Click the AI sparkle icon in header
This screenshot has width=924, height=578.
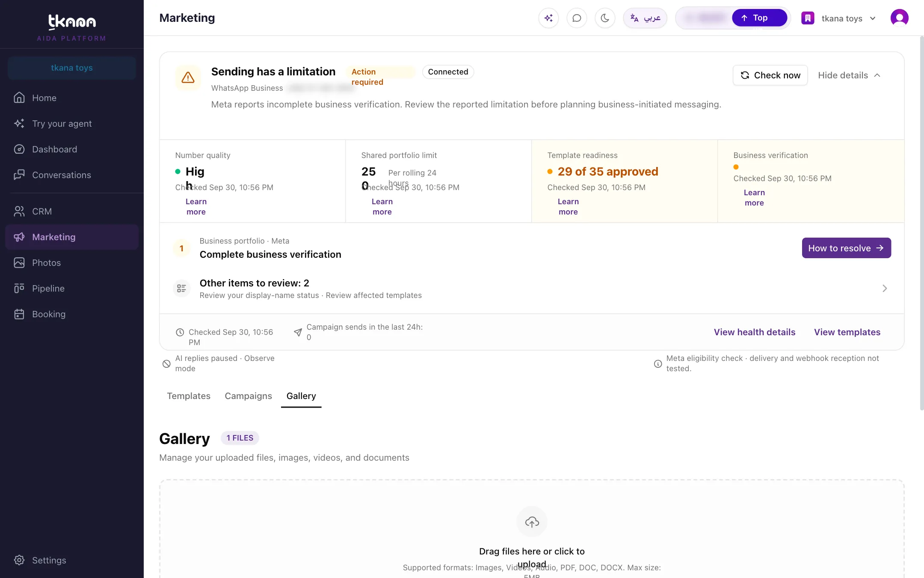click(x=548, y=18)
